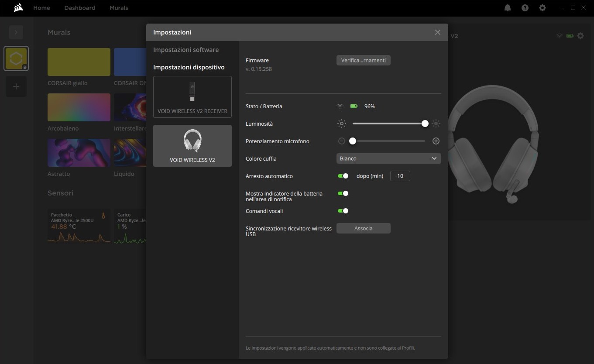The width and height of the screenshot is (594, 364).
Task: Open the Colore cuffia dropdown
Action: pos(388,158)
